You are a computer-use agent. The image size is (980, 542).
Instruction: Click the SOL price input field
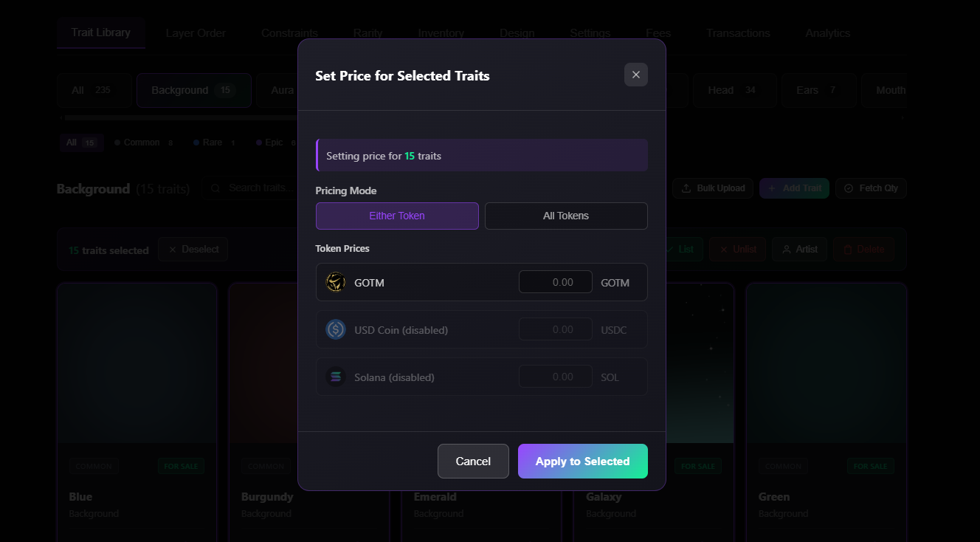555,377
